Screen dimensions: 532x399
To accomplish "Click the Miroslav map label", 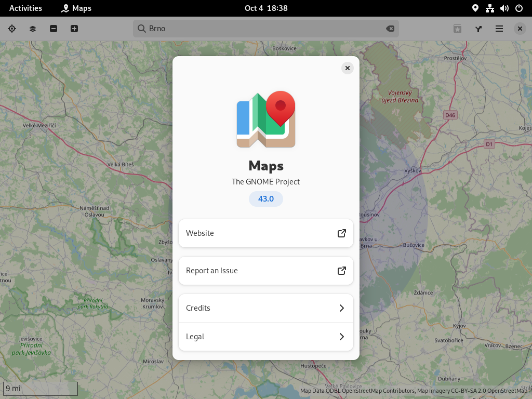I will click(153, 362).
